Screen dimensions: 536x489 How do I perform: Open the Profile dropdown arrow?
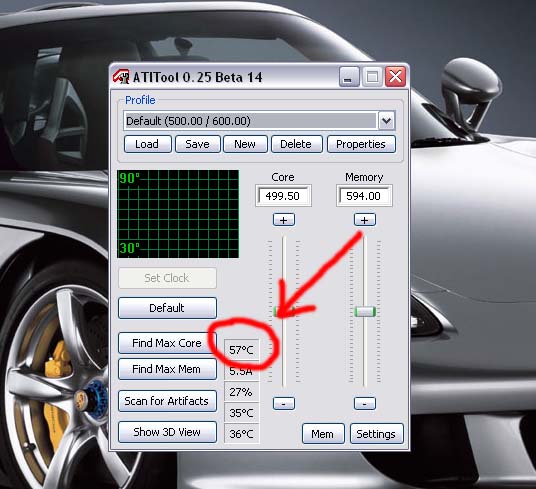tap(387, 121)
